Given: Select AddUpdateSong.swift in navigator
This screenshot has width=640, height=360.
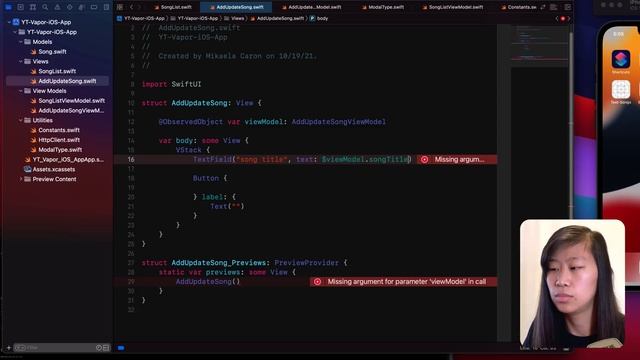Looking at the screenshot, I should [x=58, y=81].
